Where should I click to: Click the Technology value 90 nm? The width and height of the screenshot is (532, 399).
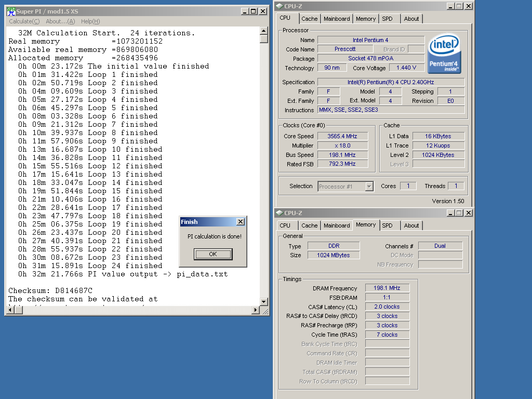(332, 68)
